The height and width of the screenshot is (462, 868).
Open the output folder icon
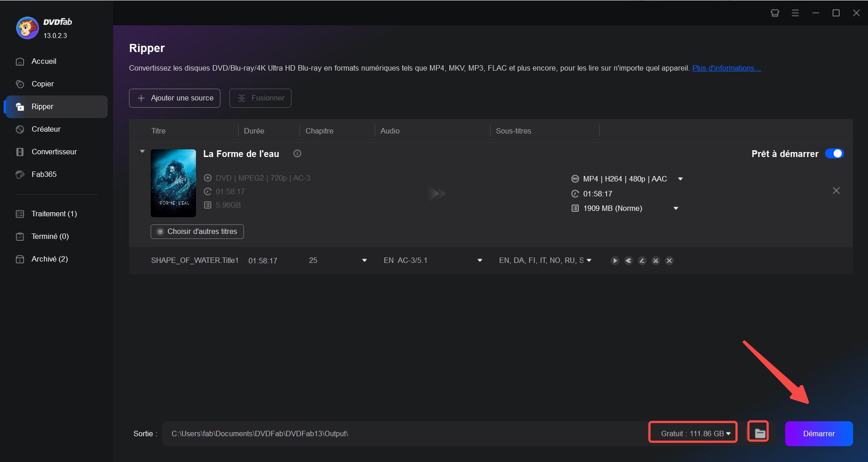[x=759, y=433]
